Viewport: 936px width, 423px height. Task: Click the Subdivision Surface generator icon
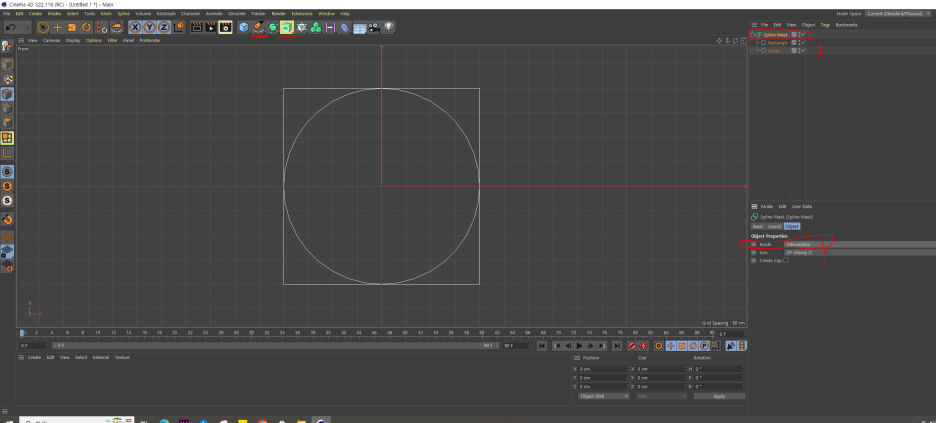pos(272,27)
